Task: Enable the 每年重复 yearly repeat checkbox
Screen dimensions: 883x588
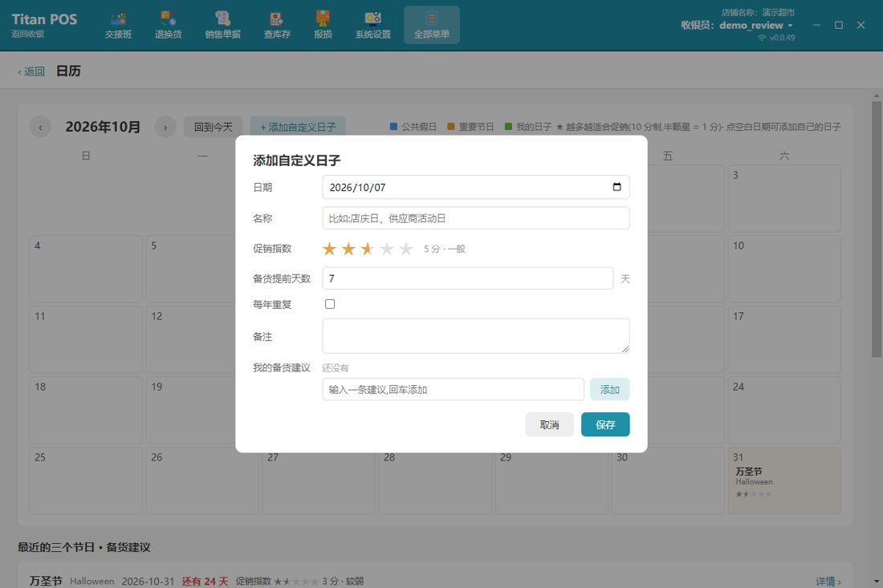Action: coord(330,304)
